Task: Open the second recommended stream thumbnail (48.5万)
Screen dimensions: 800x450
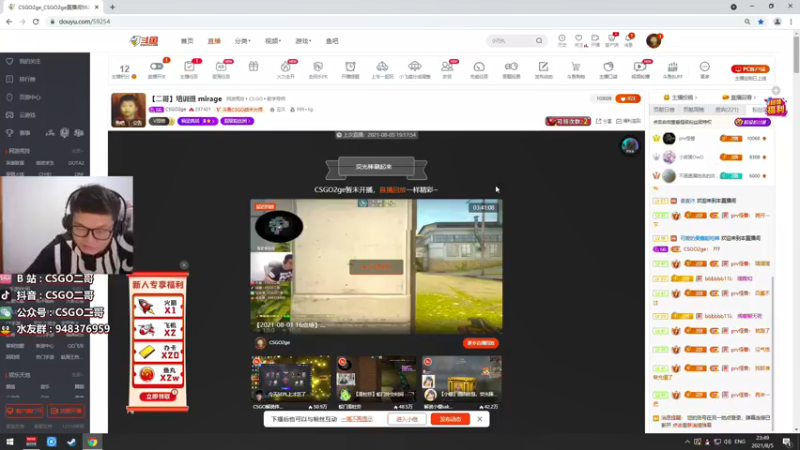Action: 376,379
